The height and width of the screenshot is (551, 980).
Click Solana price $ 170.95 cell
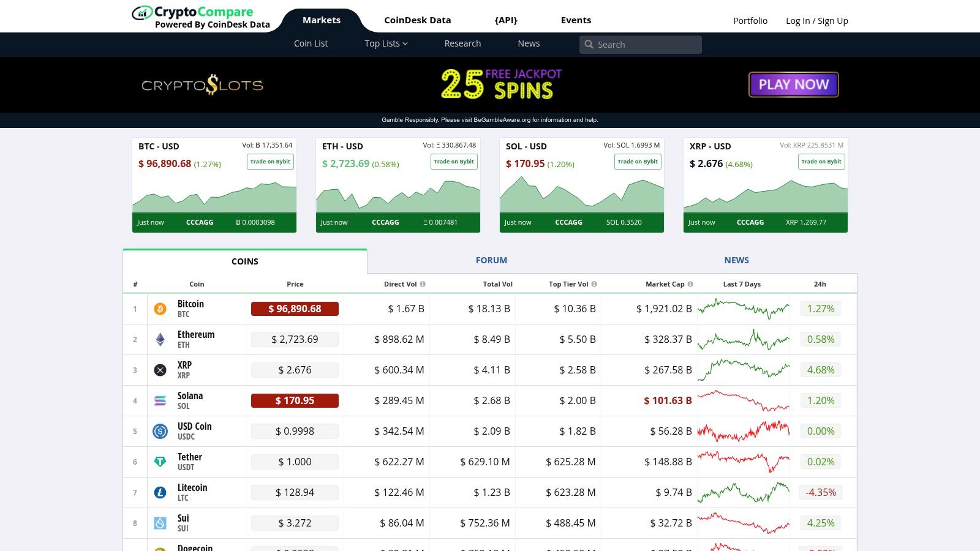tap(295, 401)
